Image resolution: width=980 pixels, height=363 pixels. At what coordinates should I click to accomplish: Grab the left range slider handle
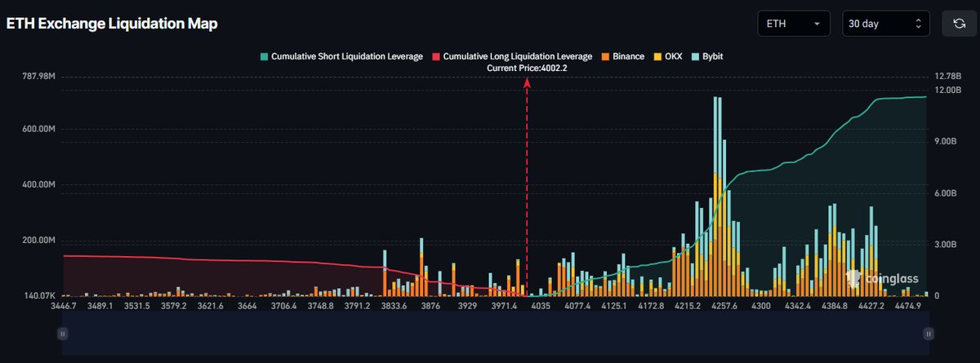tap(62, 333)
